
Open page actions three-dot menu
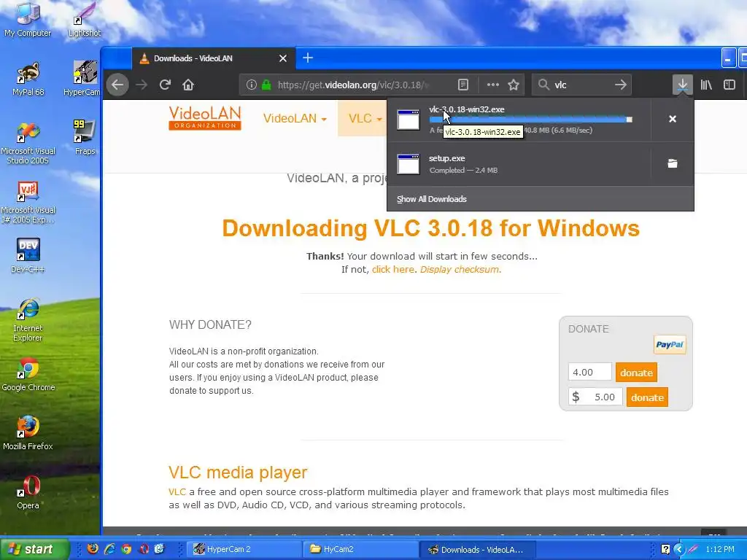point(492,85)
